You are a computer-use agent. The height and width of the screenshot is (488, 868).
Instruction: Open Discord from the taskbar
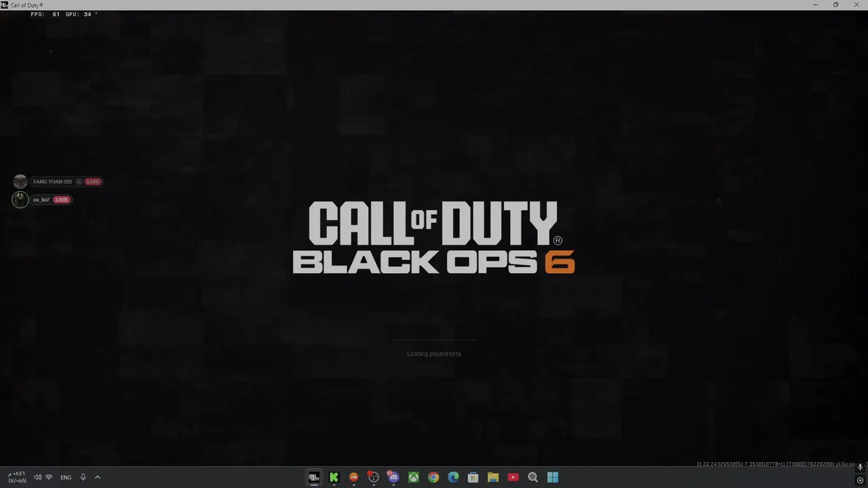(393, 477)
